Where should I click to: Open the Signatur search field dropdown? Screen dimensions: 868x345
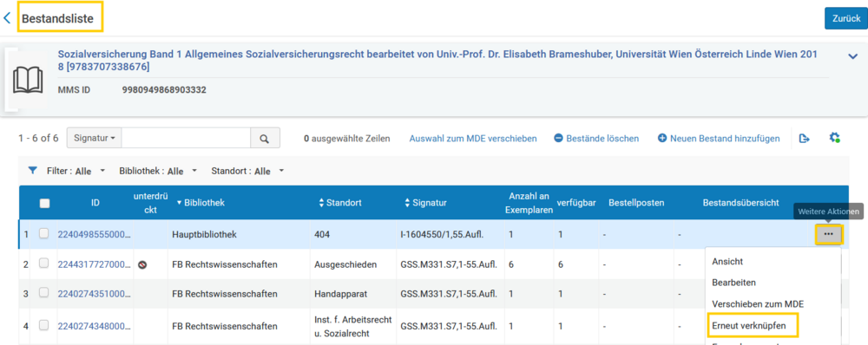(94, 139)
